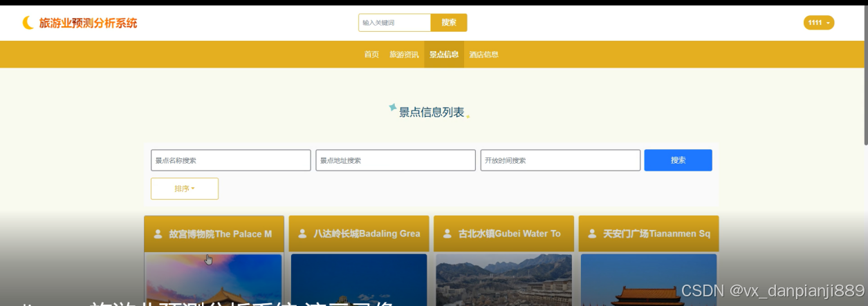Click person icon on 古北水镇 card
Viewport: 868px width, 306px height.
[447, 234]
